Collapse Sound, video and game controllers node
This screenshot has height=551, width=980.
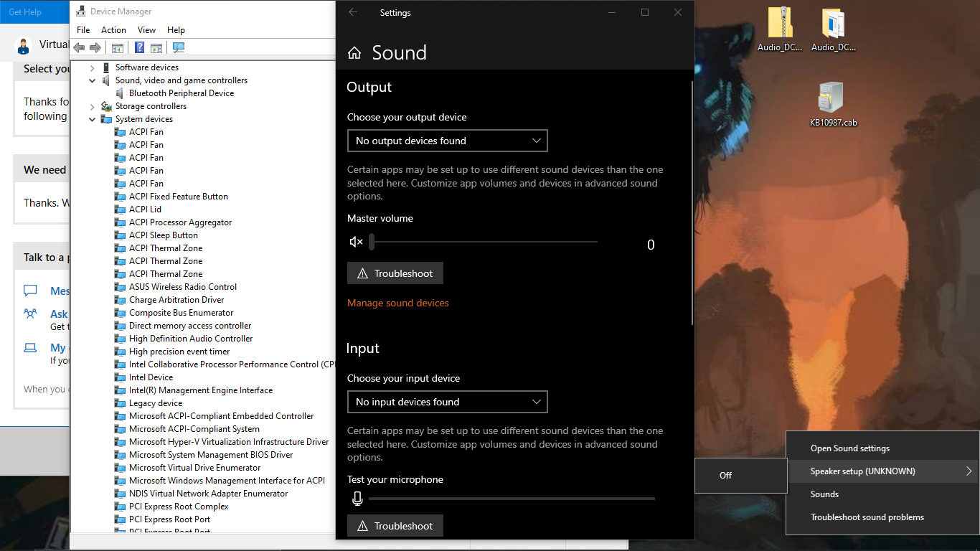(93, 80)
